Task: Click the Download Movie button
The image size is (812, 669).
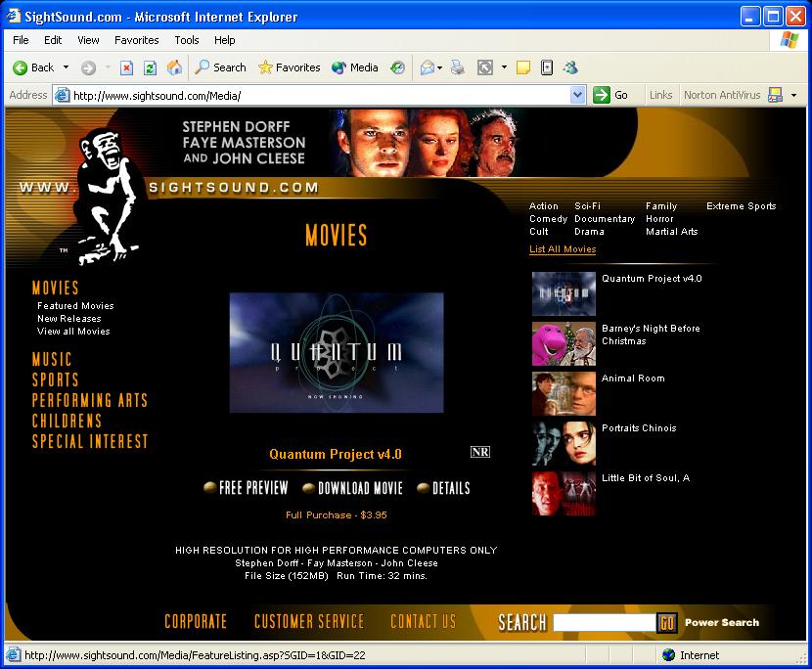Action: click(x=352, y=488)
